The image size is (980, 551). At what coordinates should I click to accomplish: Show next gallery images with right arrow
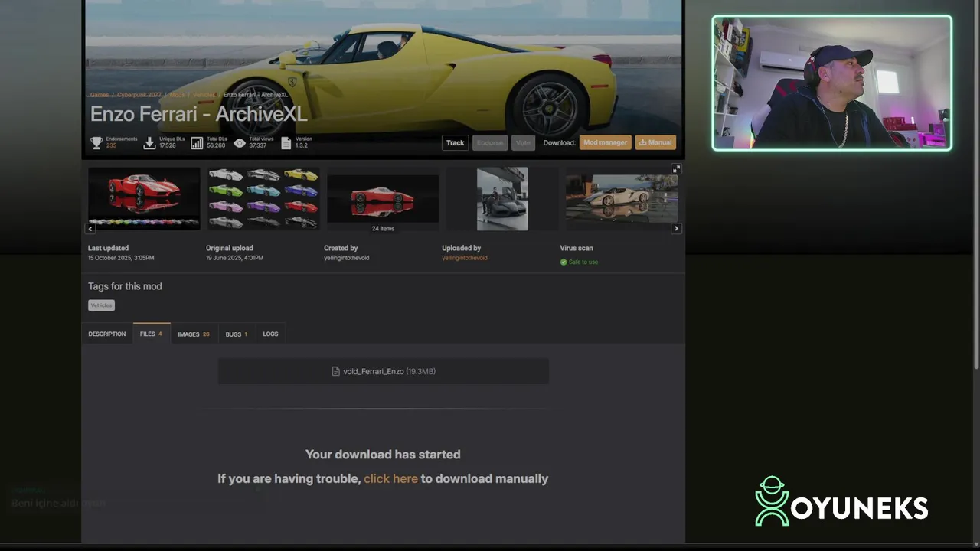coord(676,228)
